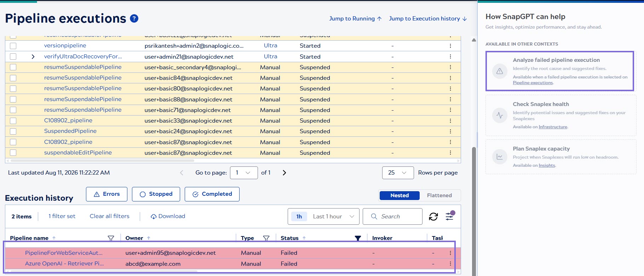
Task: Open the Azure OpenAI - Retriever Pi... link
Action: pos(64,264)
